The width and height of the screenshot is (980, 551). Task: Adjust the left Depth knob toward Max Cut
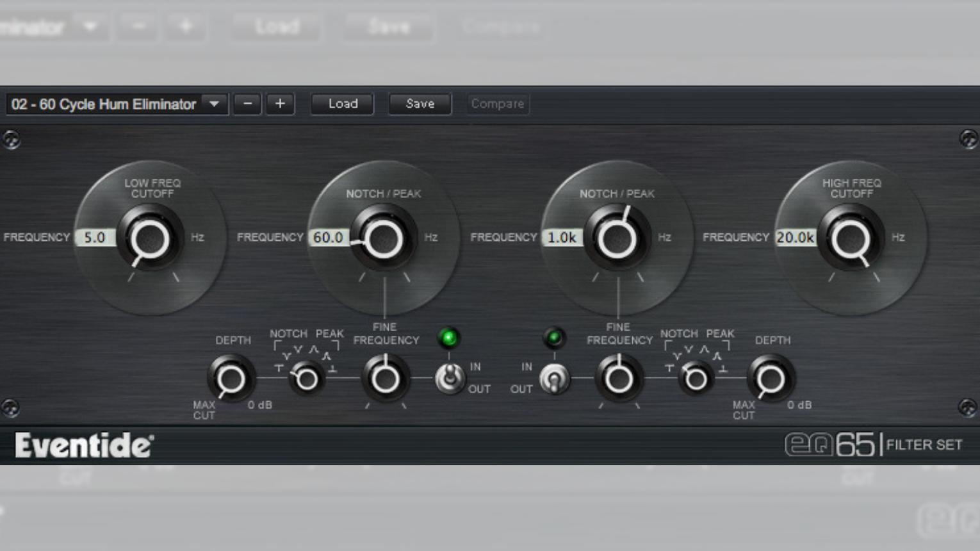click(x=231, y=378)
